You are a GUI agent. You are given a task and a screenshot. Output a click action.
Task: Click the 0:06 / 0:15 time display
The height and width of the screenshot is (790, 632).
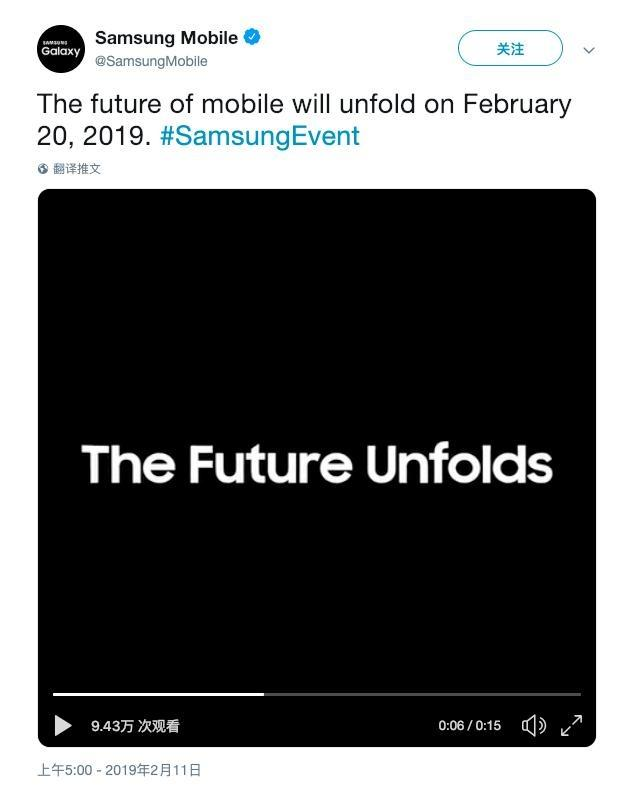pyautogui.click(x=470, y=726)
